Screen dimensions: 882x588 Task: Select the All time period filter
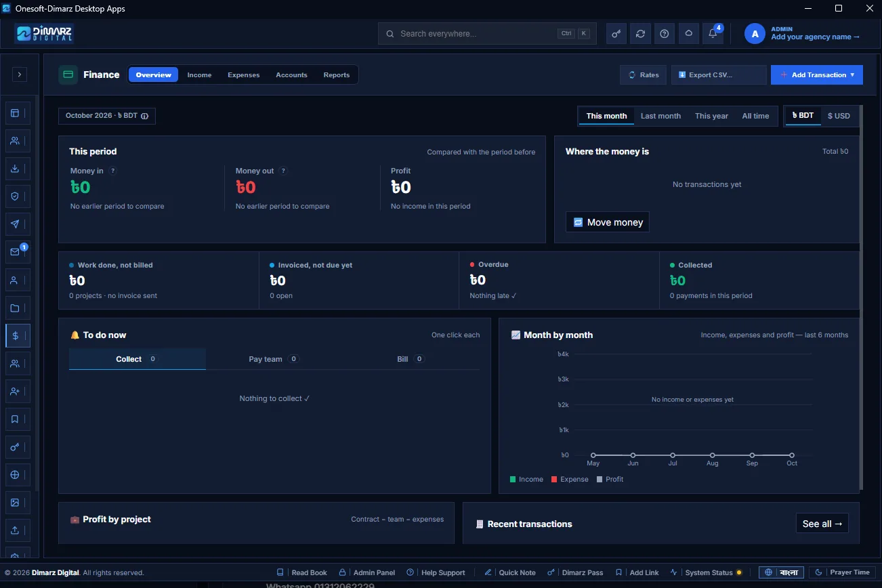[x=755, y=116]
